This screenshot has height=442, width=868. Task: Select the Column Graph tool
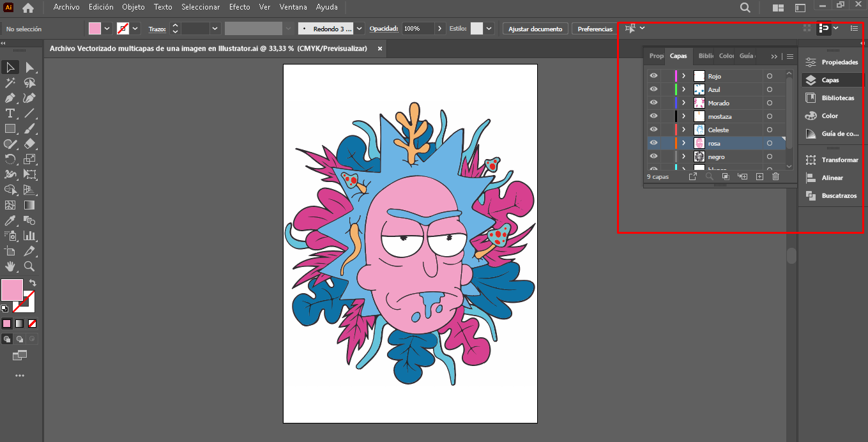tap(29, 236)
